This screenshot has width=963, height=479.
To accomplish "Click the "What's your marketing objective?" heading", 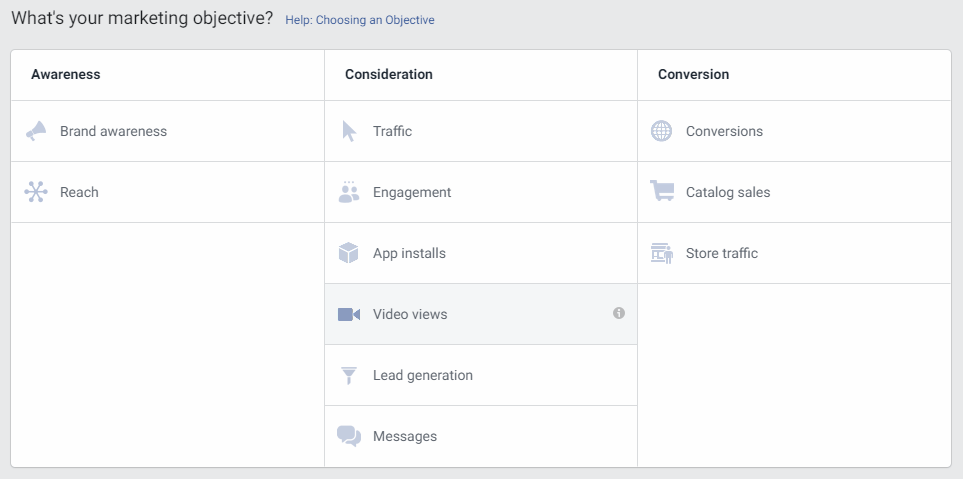I will (142, 18).
